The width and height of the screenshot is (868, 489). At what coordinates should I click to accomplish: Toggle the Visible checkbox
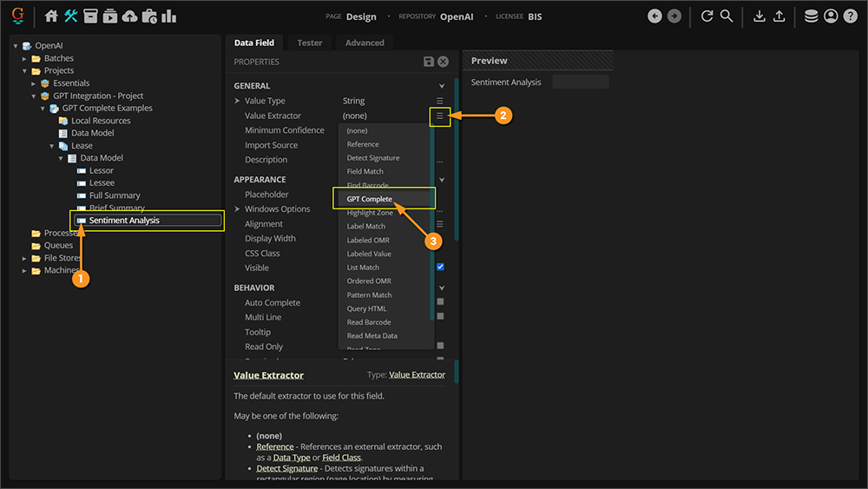pyautogui.click(x=441, y=268)
